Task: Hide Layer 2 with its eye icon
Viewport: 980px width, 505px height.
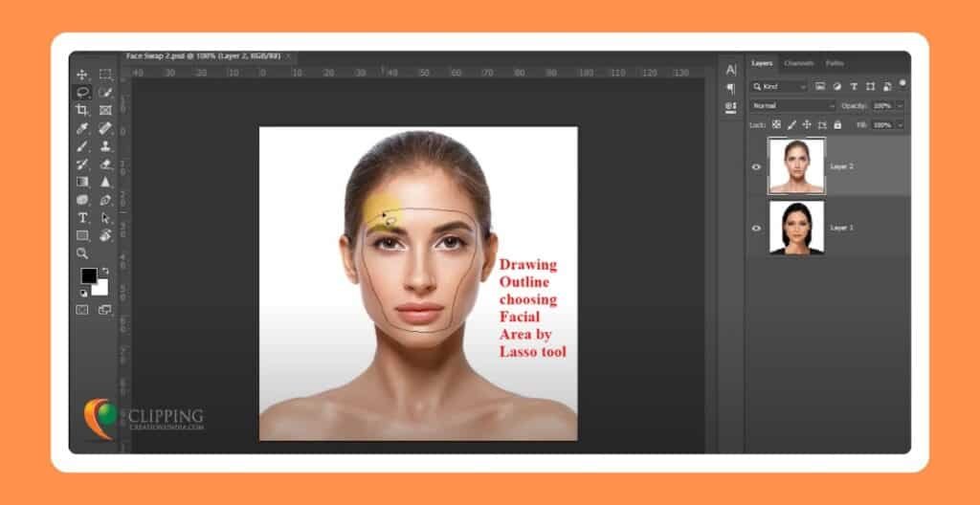Action: pos(756,166)
